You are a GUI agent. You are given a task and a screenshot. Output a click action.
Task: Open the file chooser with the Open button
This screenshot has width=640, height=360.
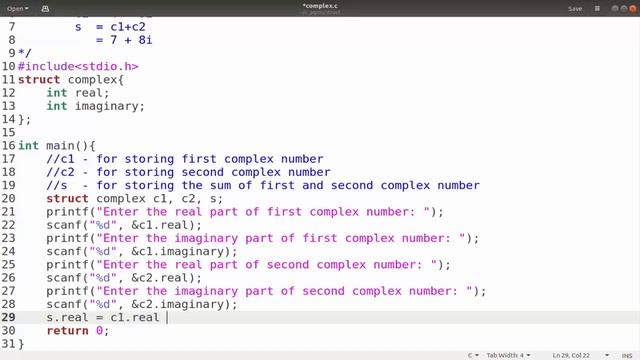point(18,9)
